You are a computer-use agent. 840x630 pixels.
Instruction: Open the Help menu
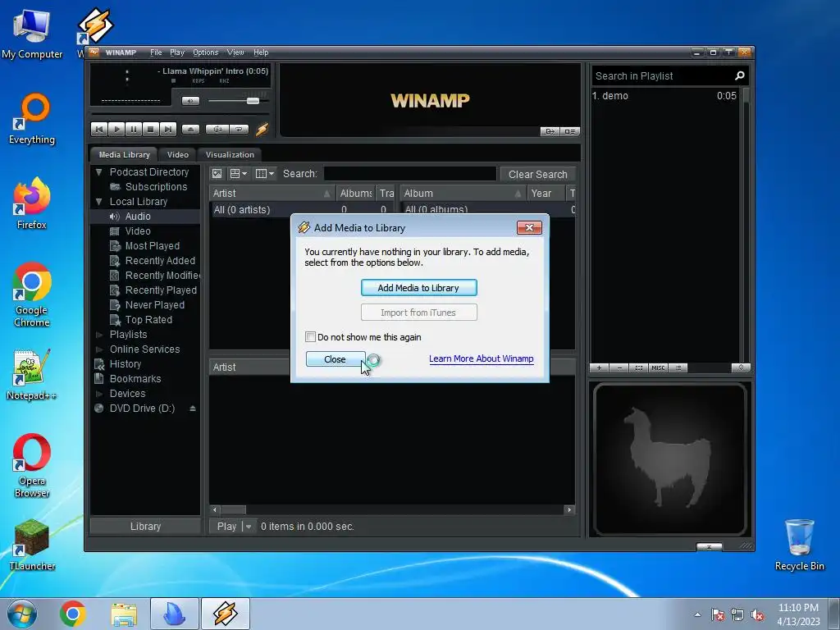[261, 52]
